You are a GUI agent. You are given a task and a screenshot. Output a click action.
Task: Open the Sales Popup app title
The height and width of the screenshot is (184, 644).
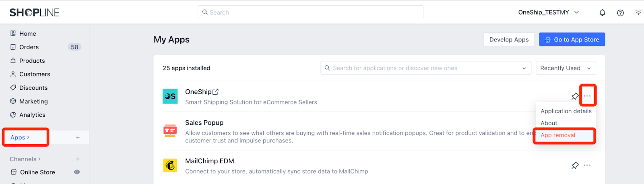[204, 123]
